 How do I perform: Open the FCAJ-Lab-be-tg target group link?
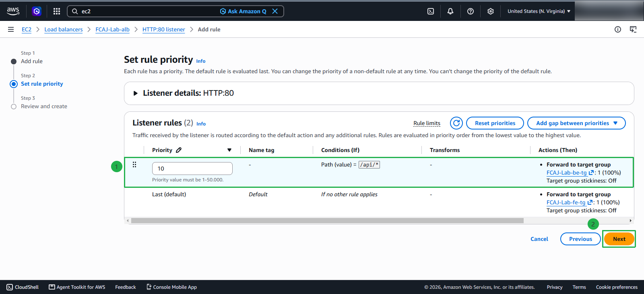567,173
